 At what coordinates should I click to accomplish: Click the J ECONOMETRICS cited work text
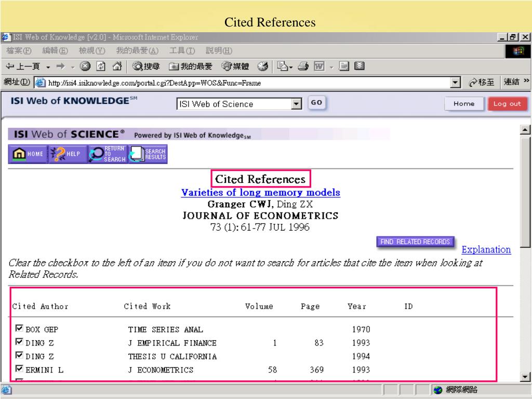(x=161, y=370)
